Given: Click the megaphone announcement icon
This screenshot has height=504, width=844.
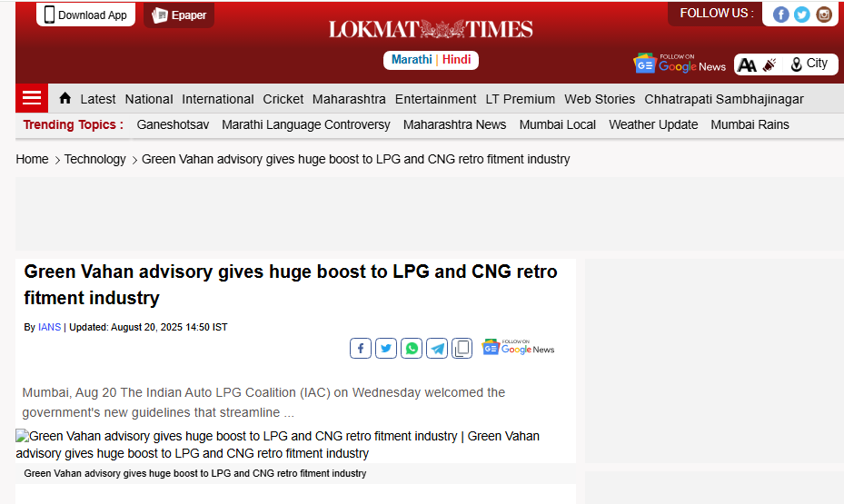Looking at the screenshot, I should (770, 64).
